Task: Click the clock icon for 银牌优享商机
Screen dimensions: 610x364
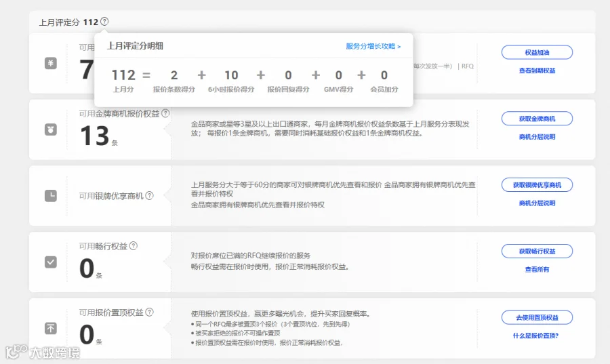Action: 51,196
